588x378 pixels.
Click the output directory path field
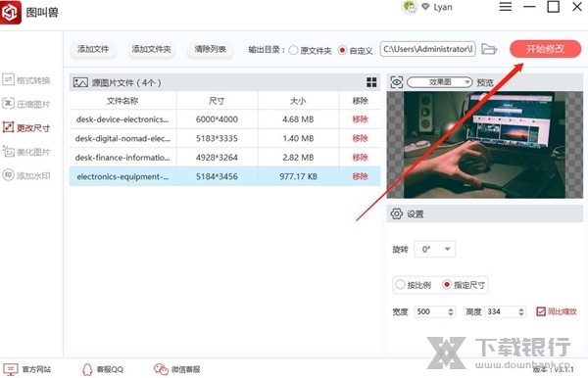(428, 49)
